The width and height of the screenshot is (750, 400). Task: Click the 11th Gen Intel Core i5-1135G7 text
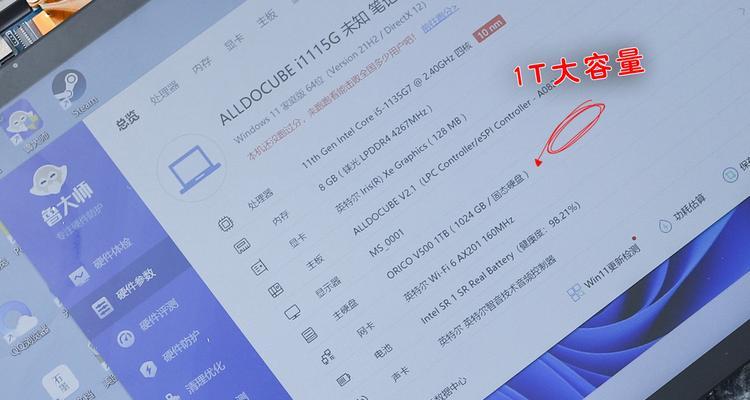point(386,105)
